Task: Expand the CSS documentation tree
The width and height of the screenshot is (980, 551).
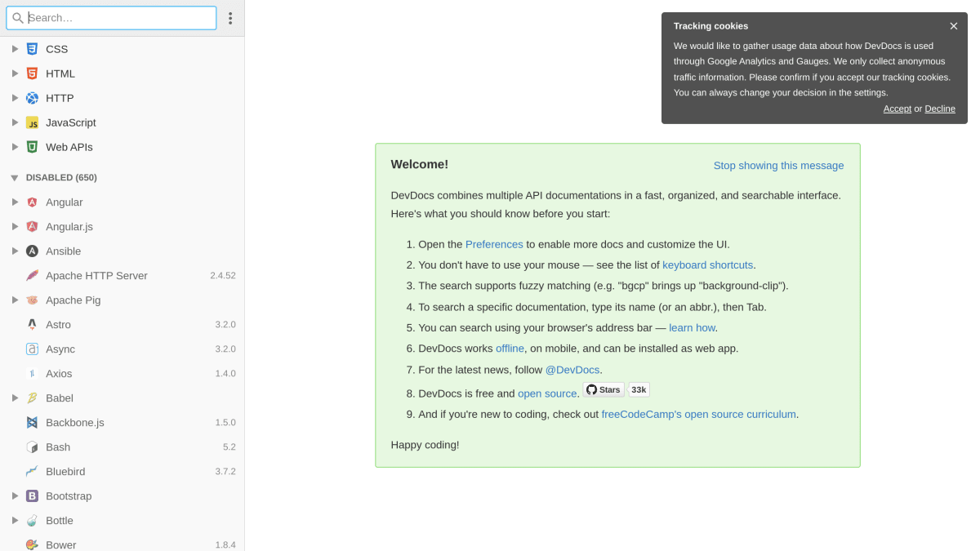Action: 15,49
